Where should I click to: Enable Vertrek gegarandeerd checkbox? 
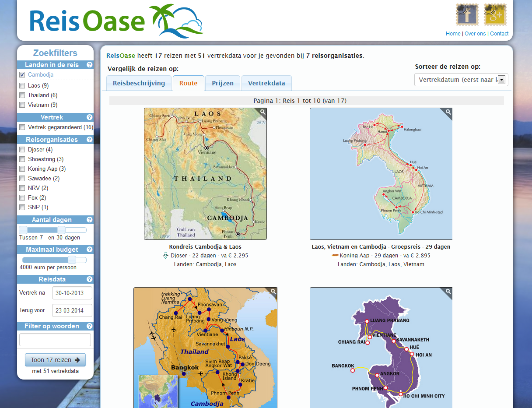coord(22,127)
